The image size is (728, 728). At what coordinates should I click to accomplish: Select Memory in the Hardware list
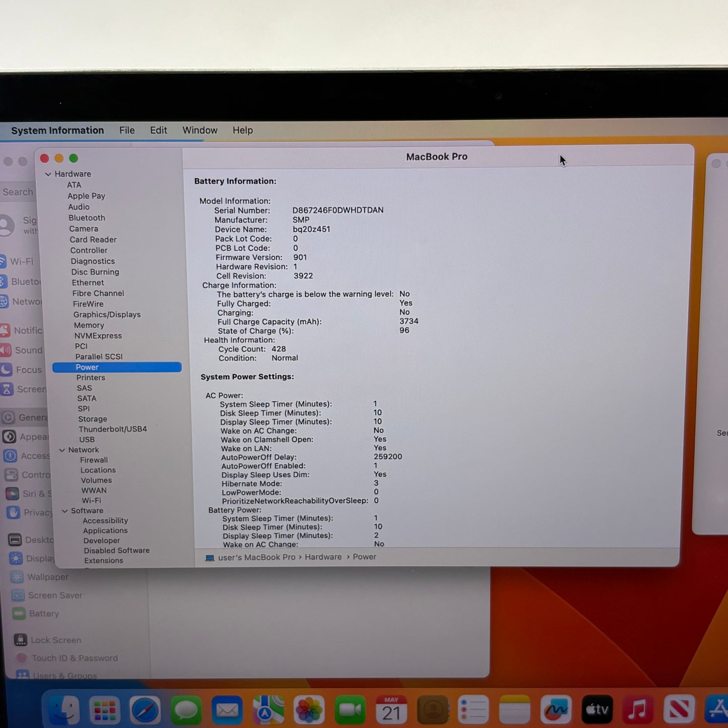(89, 325)
